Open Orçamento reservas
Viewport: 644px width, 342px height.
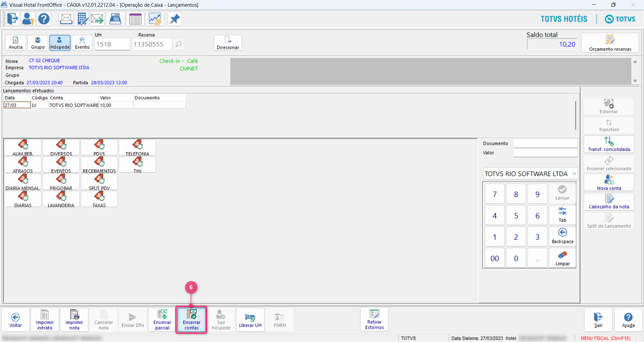[610, 43]
